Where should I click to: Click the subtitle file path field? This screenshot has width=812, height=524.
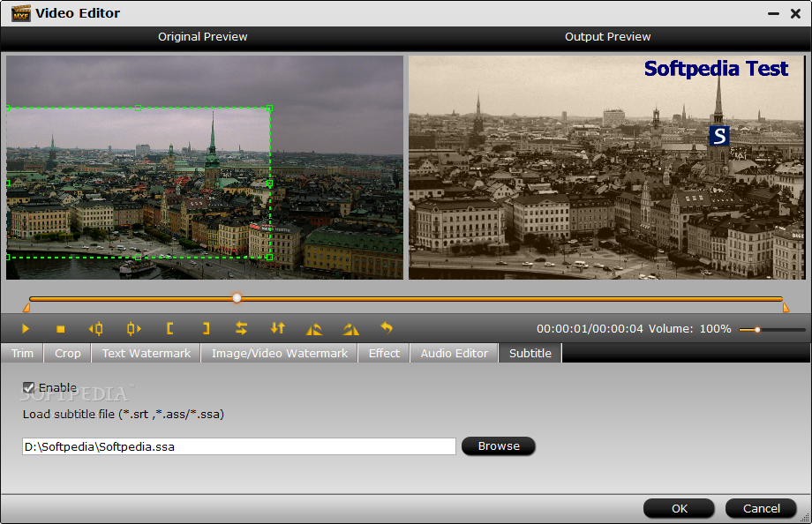pos(238,446)
